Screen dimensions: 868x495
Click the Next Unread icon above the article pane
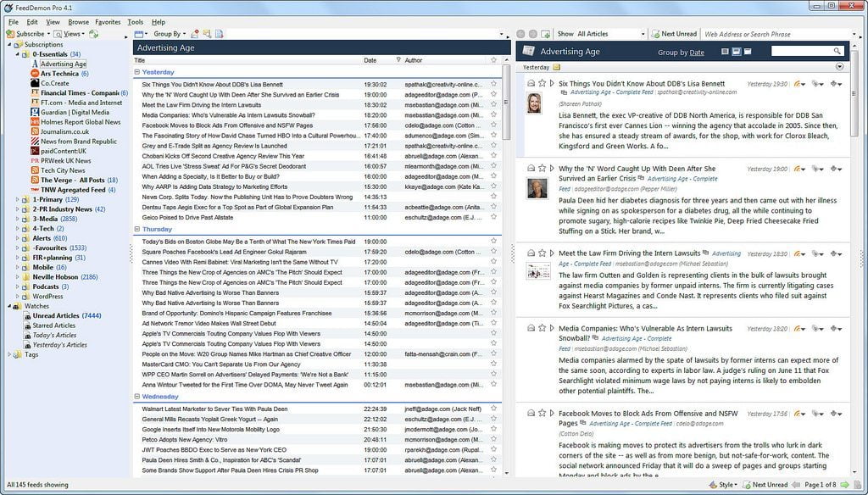[657, 35]
